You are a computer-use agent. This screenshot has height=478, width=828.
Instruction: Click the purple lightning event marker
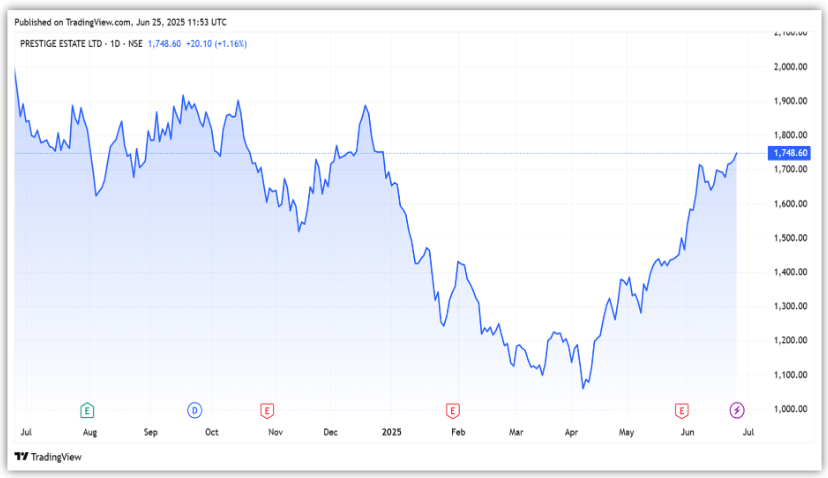point(737,410)
